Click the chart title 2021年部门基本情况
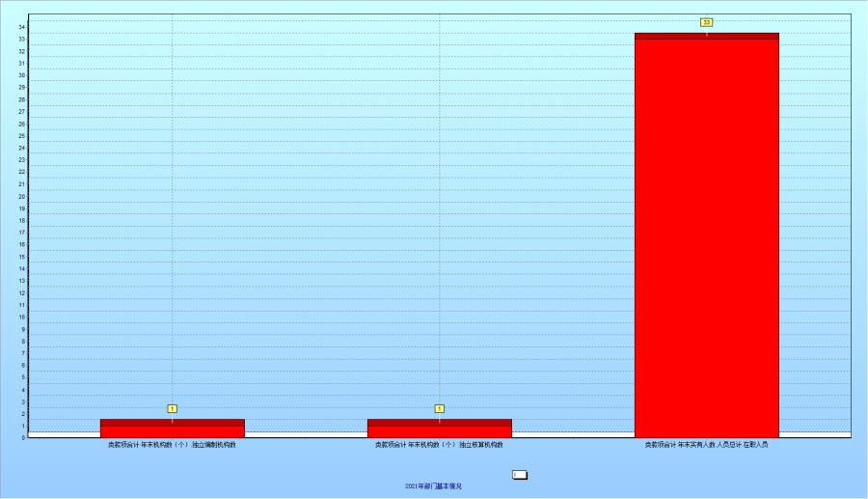 pos(433,486)
